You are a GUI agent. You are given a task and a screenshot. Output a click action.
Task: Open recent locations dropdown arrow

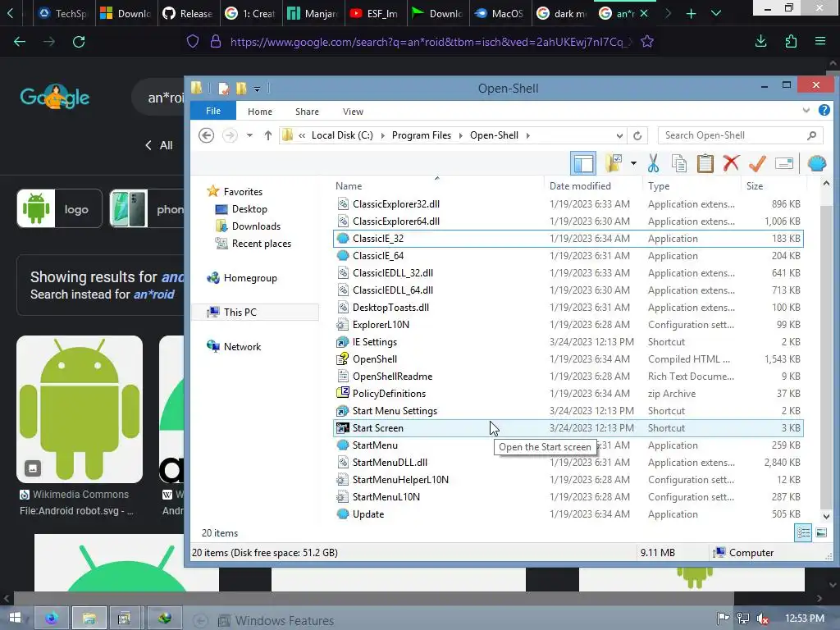(249, 135)
